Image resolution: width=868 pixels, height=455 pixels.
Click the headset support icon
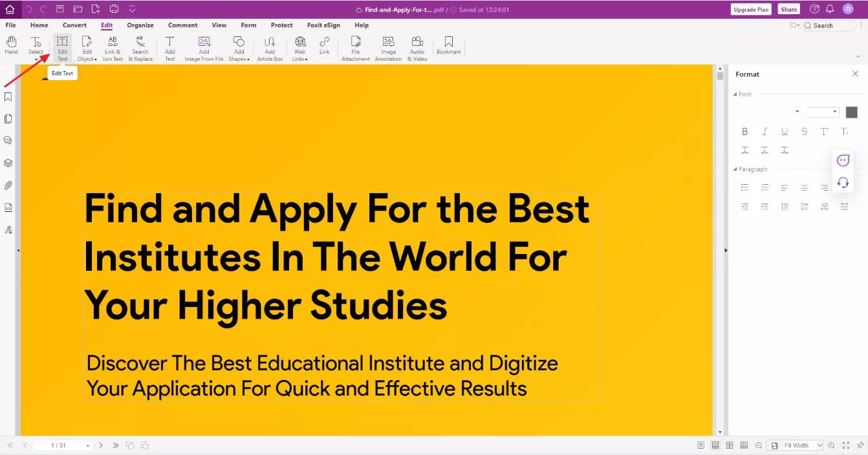point(843,182)
